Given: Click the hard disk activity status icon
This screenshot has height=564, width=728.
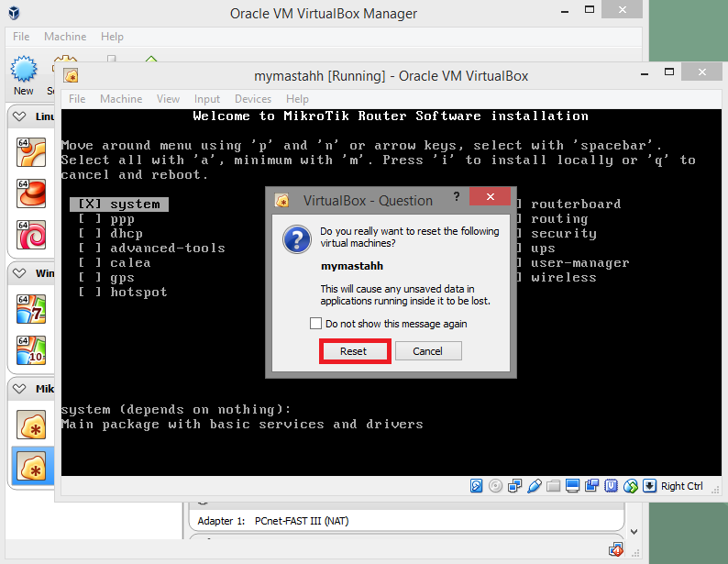Looking at the screenshot, I should click(x=477, y=486).
